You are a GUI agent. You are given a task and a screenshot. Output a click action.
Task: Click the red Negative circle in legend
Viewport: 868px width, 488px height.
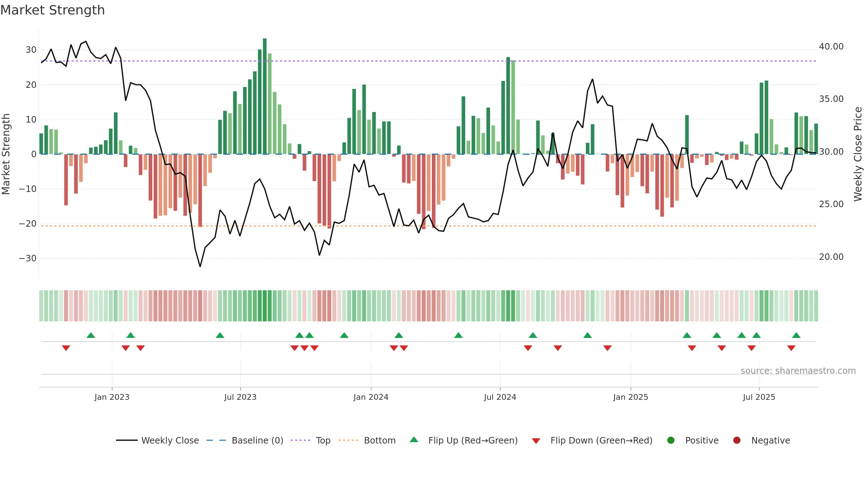[737, 440]
